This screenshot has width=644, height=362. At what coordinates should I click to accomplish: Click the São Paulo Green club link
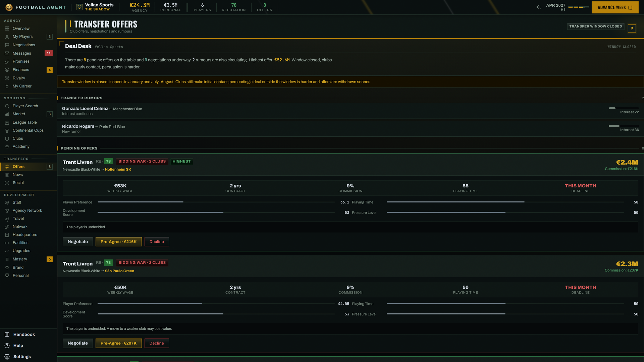119,271
